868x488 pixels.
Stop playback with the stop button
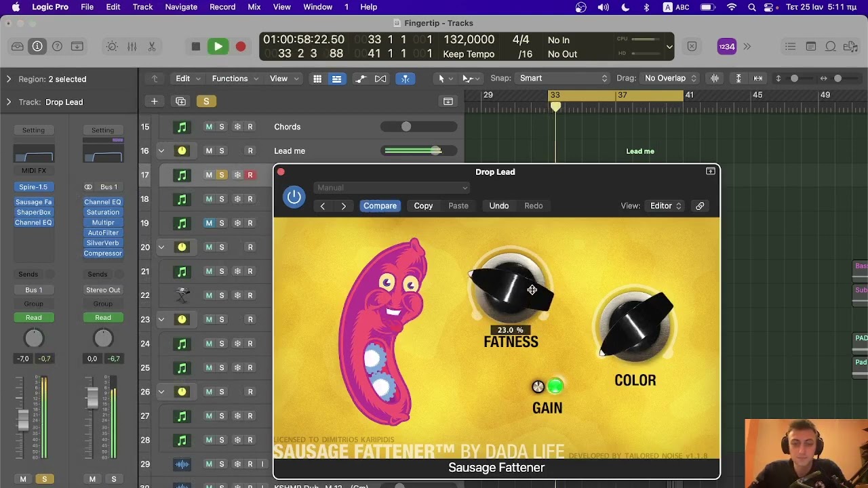tap(196, 47)
